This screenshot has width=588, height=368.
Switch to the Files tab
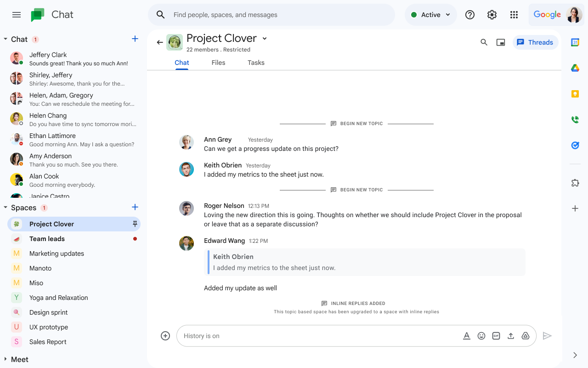click(218, 63)
